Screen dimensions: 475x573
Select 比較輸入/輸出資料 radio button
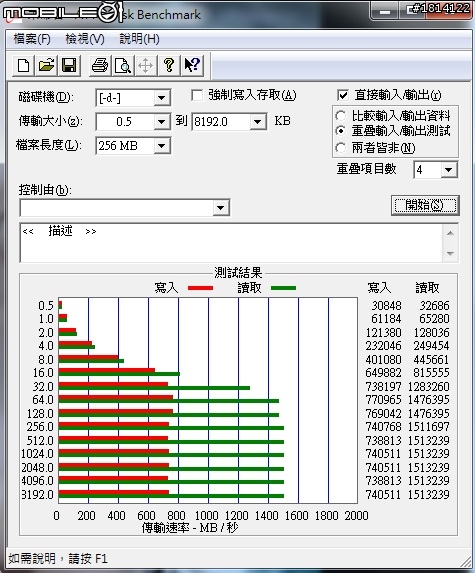[x=341, y=116]
